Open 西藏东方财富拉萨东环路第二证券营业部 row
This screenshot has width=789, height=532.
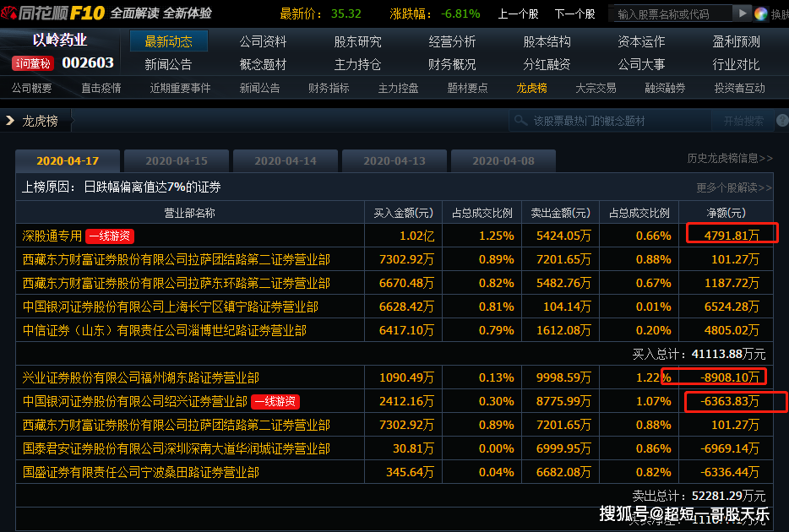[176, 283]
